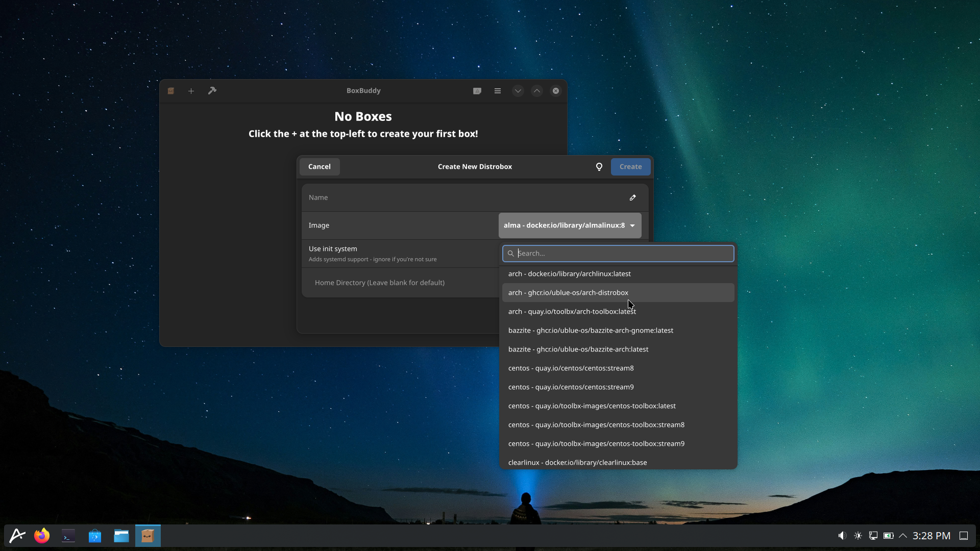The height and width of the screenshot is (551, 980).
Task: Click the network display tray icon
Action: pos(873,536)
